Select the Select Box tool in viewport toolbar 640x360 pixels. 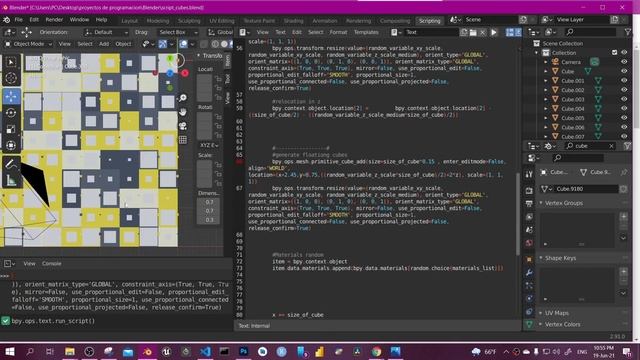(11, 62)
